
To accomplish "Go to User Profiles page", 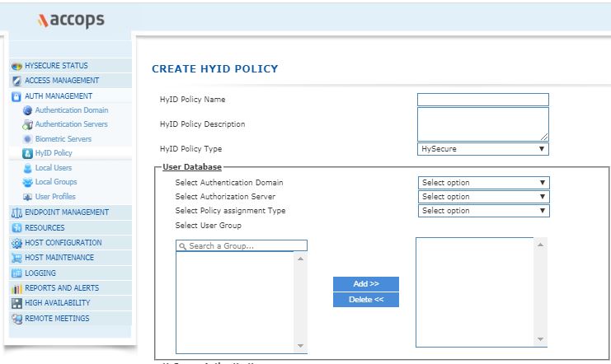I will coord(55,197).
